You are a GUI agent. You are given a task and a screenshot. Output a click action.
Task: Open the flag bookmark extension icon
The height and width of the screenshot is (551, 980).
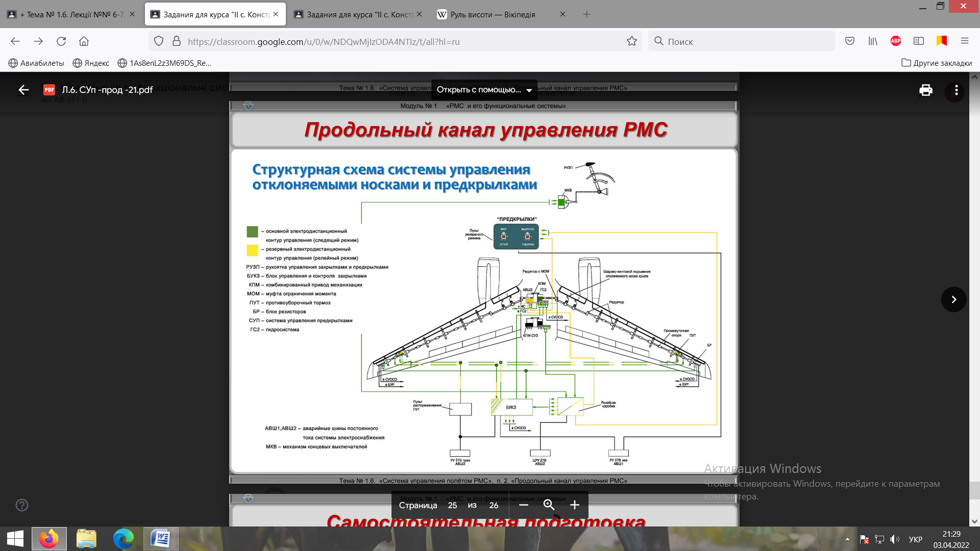pos(942,41)
